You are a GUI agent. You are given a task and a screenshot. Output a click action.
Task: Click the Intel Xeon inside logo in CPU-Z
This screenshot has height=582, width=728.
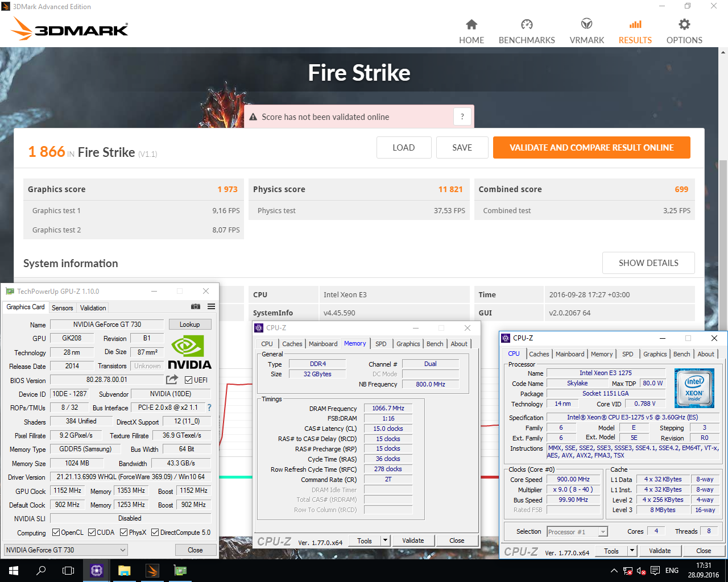694,388
